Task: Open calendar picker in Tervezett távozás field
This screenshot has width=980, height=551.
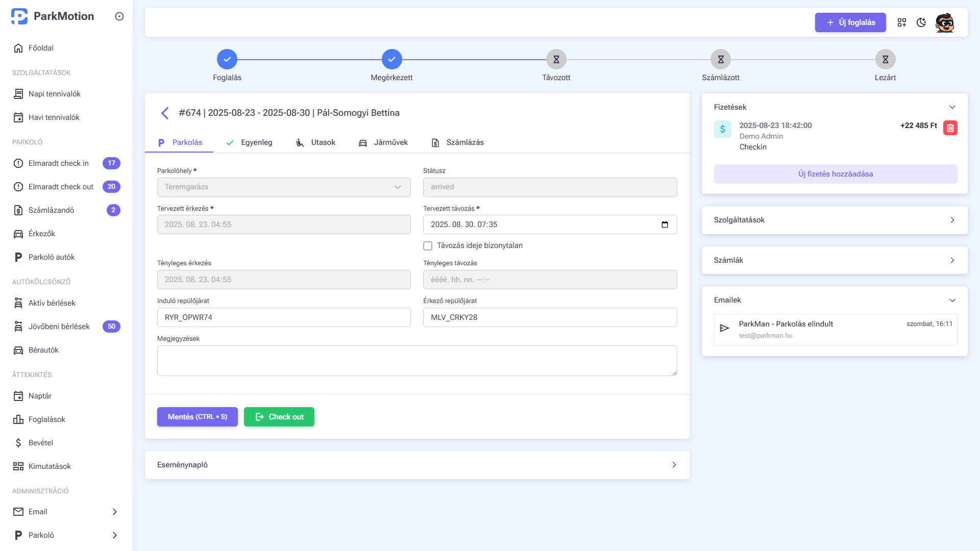Action: coord(665,224)
